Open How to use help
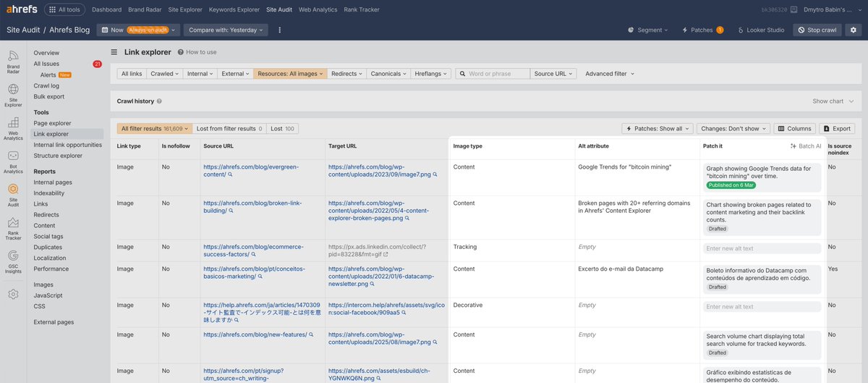Screen dimensions: 868x383 tap(196, 52)
